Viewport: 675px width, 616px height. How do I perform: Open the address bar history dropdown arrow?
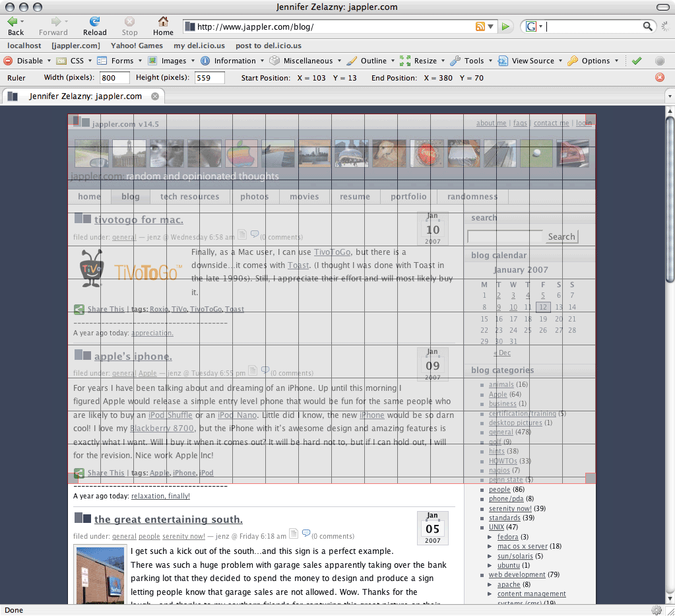pos(491,26)
